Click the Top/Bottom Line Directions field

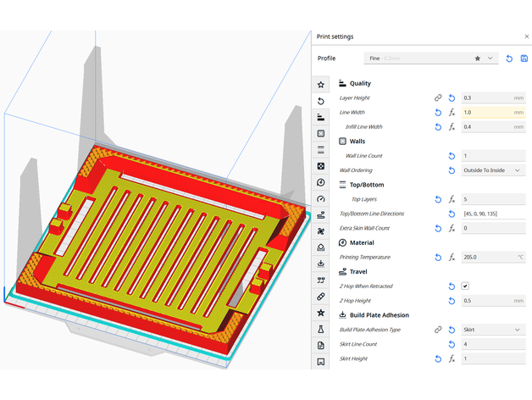pyautogui.click(x=492, y=214)
